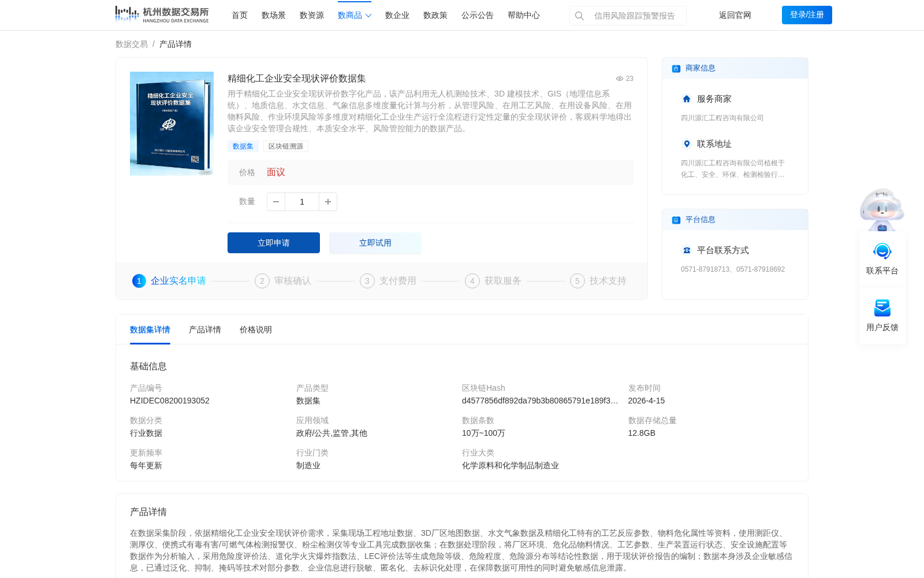Open the 公示公告 menu item
924x578 pixels.
point(478,15)
